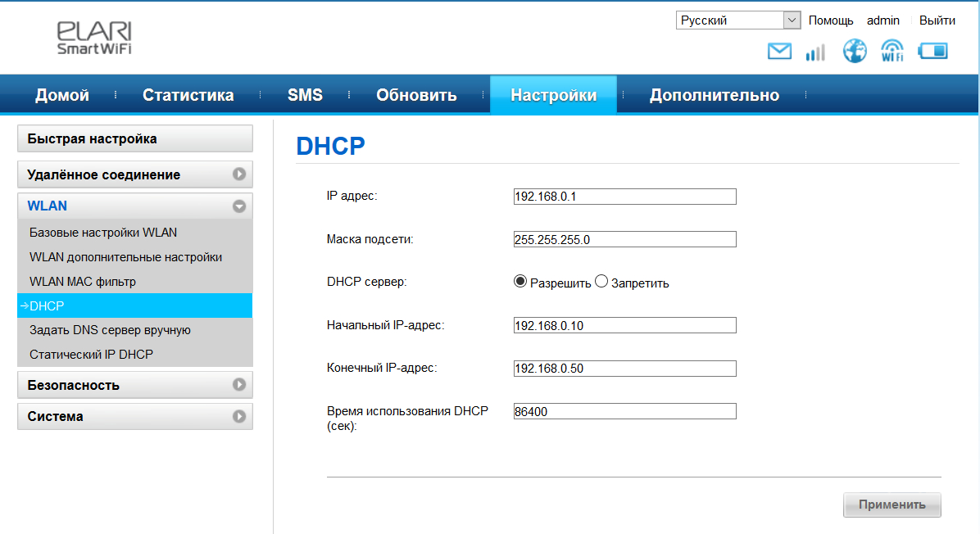Click the WiFi status icon
The image size is (980, 534).
[x=892, y=51]
